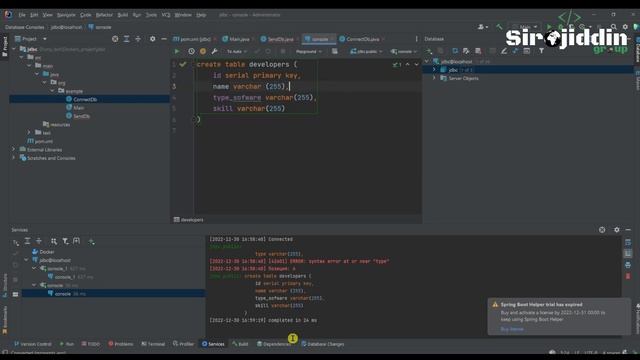Open IDE settings gear in top toolbar
The height and width of the screenshot is (360, 640).
pyautogui.click(x=625, y=27)
